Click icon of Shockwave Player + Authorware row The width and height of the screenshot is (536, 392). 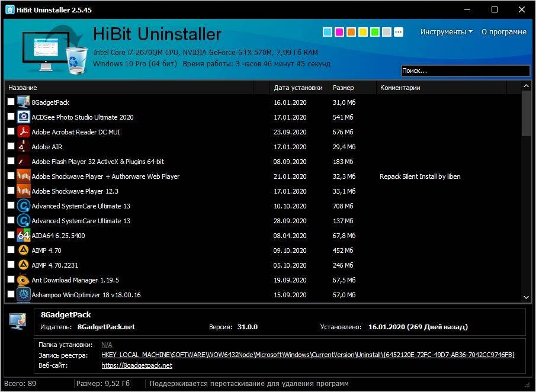point(23,176)
